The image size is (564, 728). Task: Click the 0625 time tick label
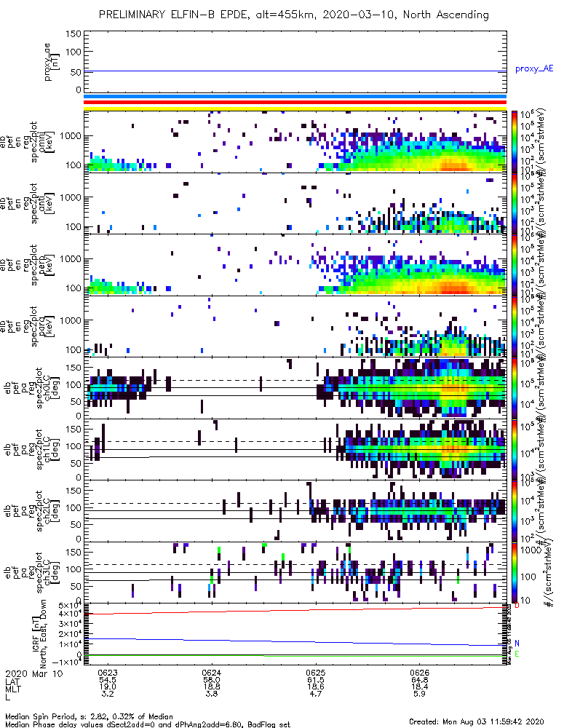[x=316, y=673]
